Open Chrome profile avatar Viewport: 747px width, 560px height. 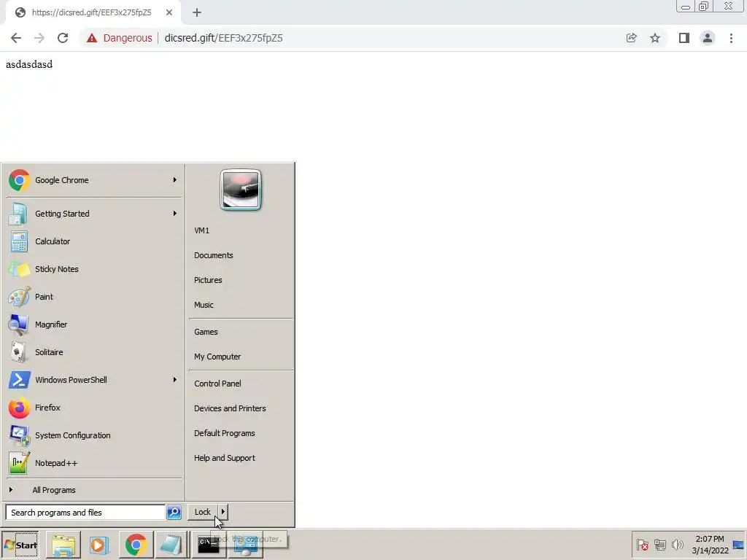coord(708,38)
